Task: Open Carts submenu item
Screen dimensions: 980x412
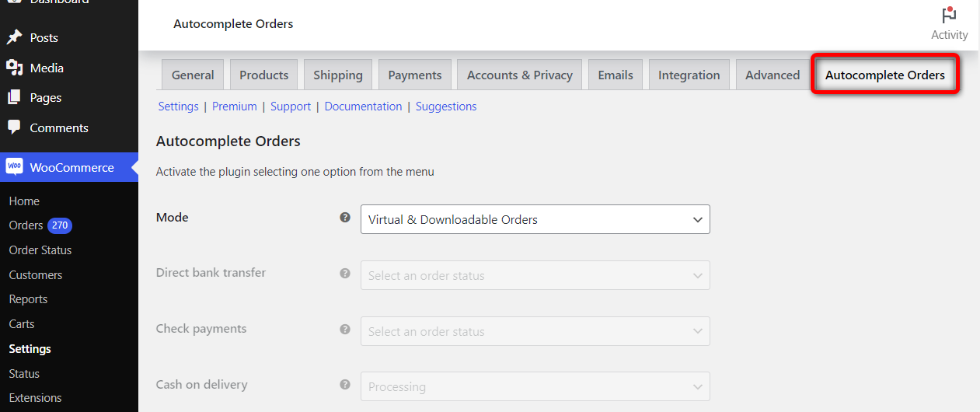Action: [22, 324]
